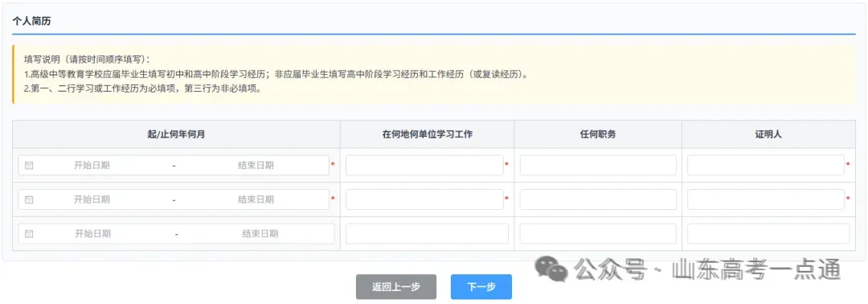868x304 pixels.
Task: Set start date (开始日期) in third row
Action: tap(93, 234)
